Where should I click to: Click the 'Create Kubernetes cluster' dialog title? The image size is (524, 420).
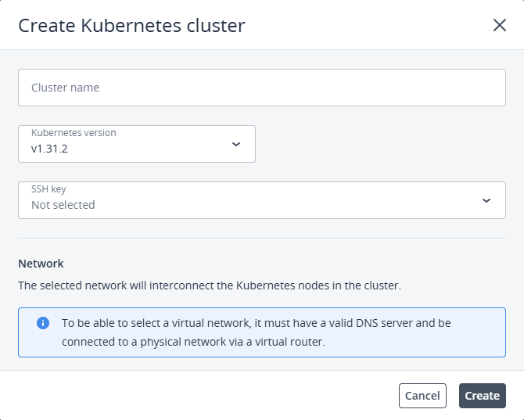[131, 25]
